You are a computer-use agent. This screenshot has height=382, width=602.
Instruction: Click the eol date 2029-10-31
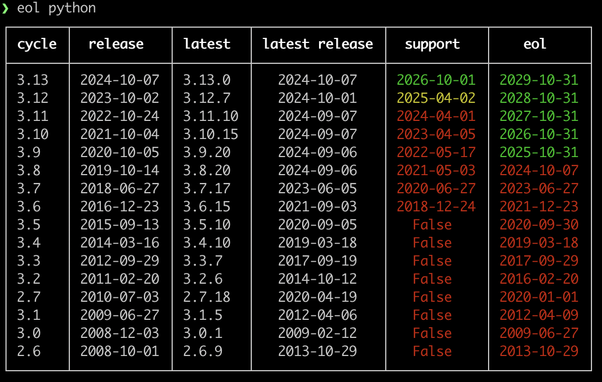pos(539,80)
